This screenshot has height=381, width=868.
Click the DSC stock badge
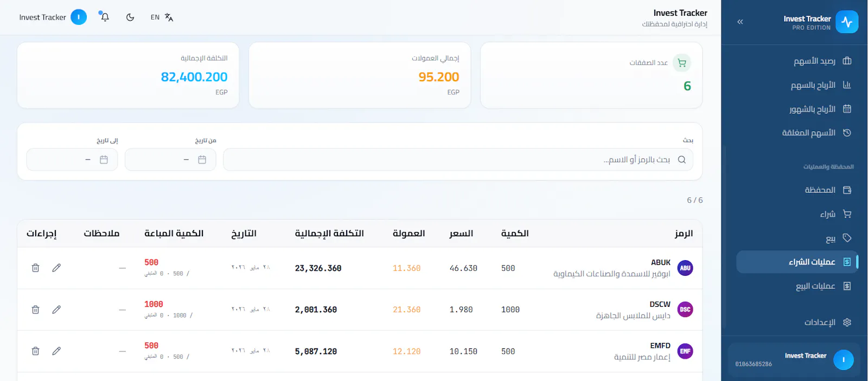[x=685, y=309]
